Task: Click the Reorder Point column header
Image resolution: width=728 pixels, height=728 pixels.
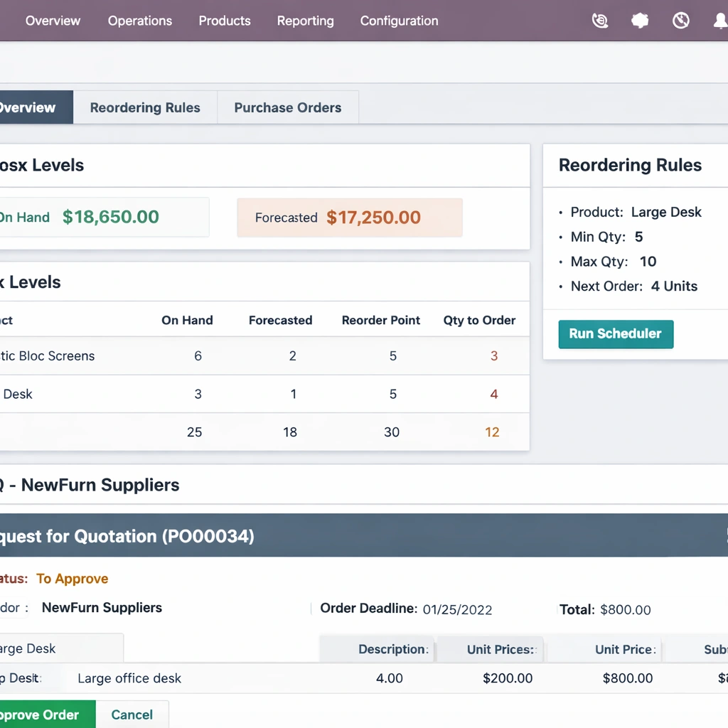Action: 381,320
